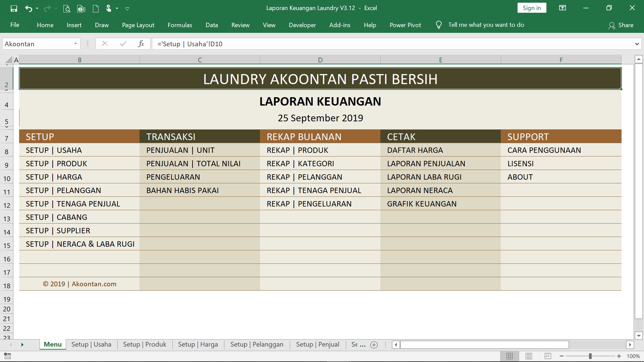Click the formula bar cancel X icon
Image resolution: width=644 pixels, height=362 pixels.
pyautogui.click(x=105, y=44)
